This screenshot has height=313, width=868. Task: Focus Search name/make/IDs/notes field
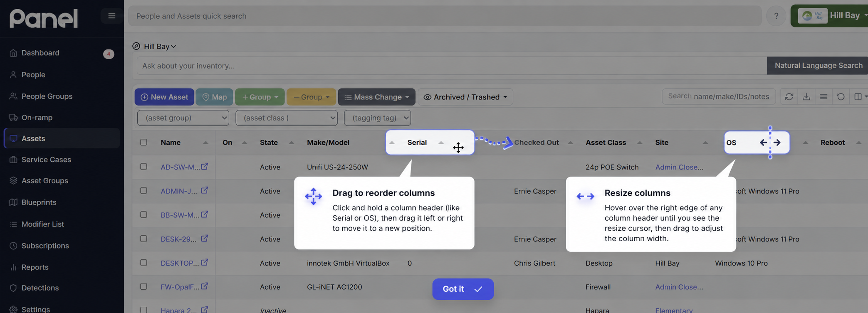(719, 96)
